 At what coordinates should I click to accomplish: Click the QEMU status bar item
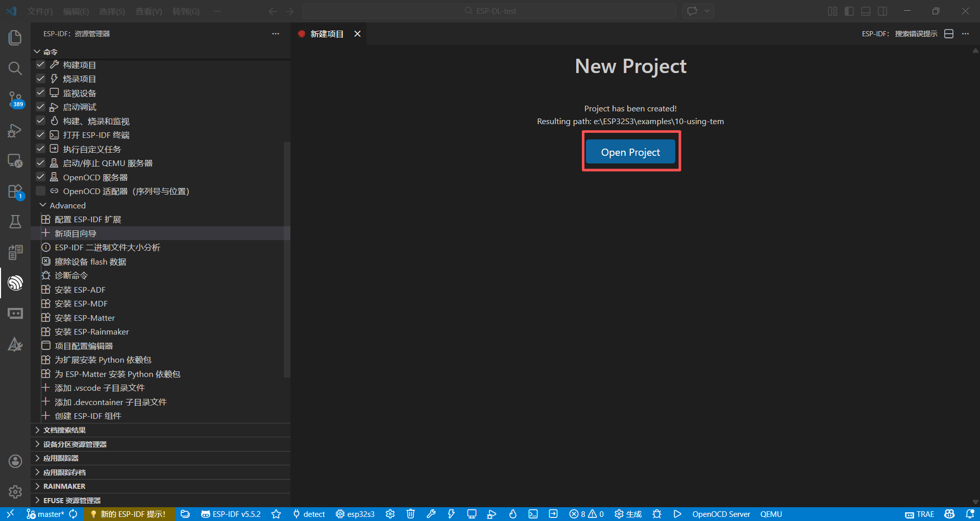(771, 514)
